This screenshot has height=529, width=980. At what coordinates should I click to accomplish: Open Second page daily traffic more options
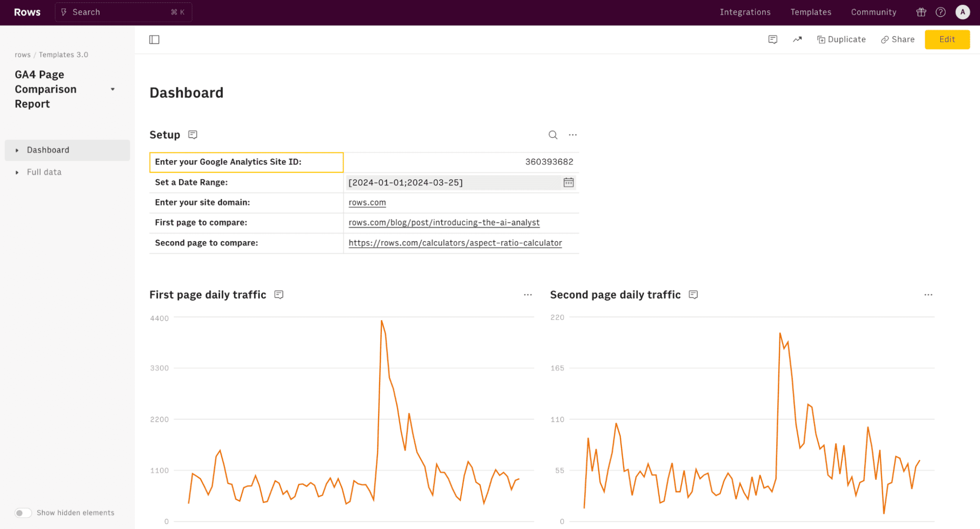(928, 295)
